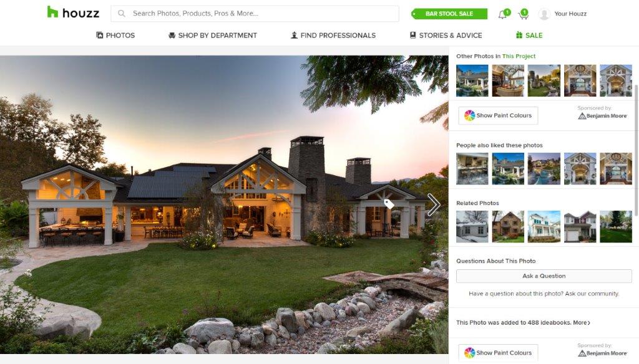Open the This Project link

point(519,56)
